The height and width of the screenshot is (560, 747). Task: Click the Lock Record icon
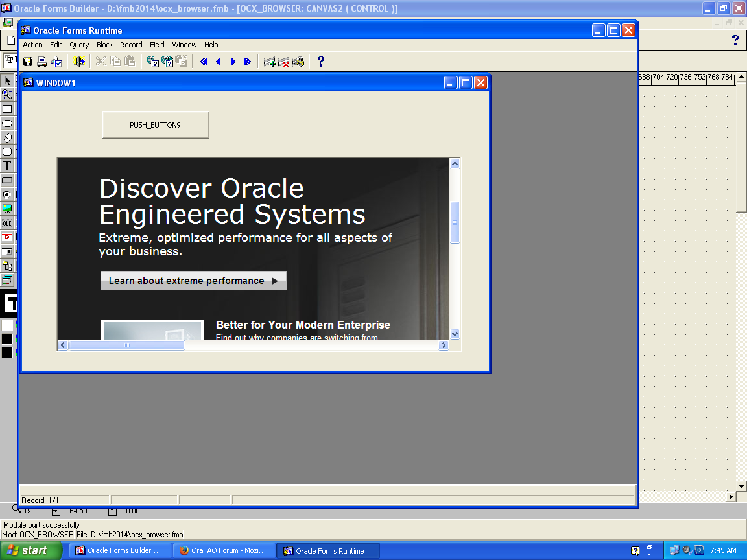298,62
